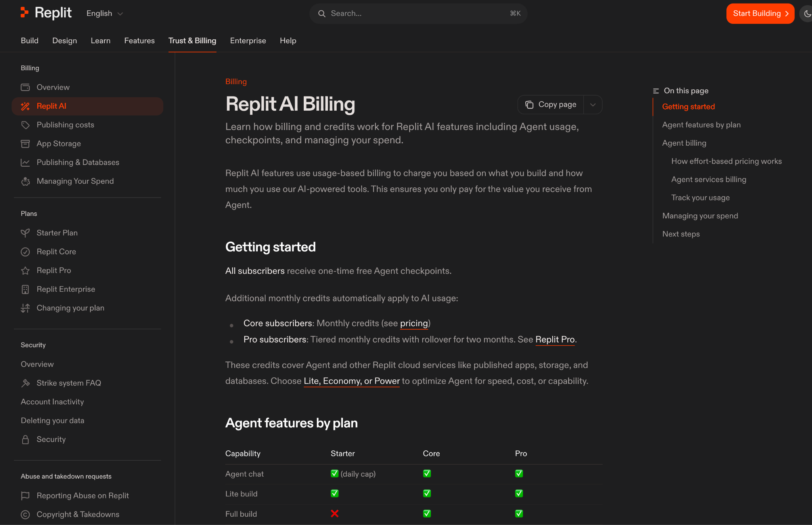Jump to How effort-based pricing works
This screenshot has width=812, height=525.
726,162
